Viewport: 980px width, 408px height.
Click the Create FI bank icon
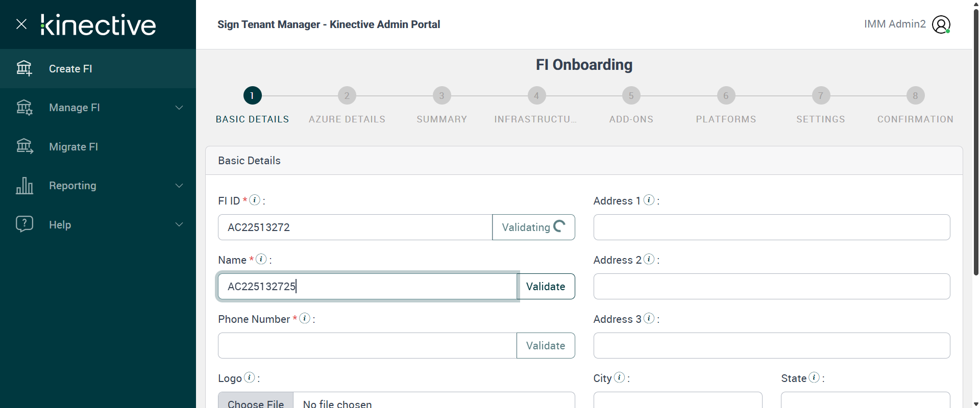tap(24, 68)
